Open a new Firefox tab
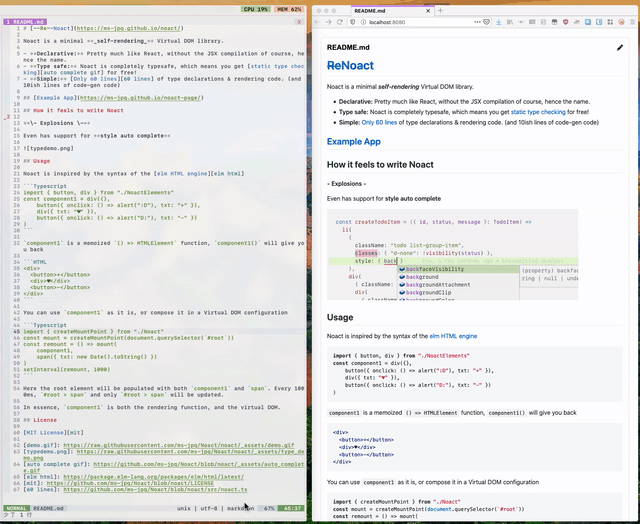This screenshot has width=640, height=524. 440,11
